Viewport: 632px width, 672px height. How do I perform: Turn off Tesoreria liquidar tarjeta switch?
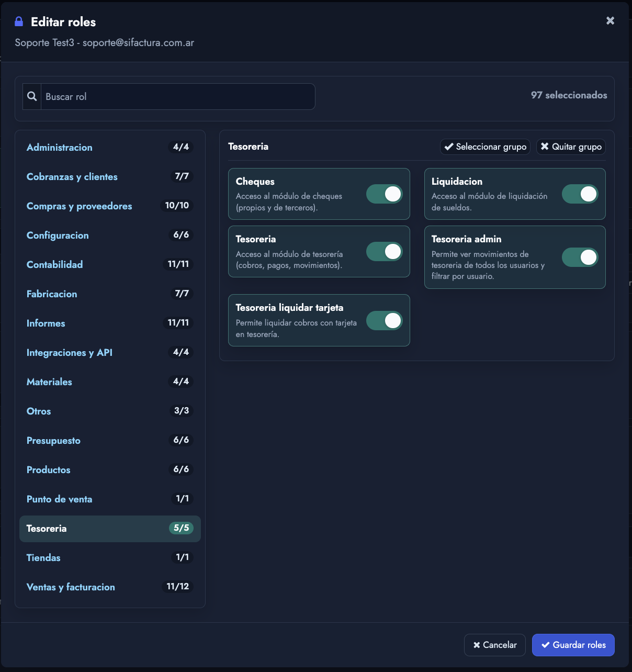coord(385,320)
